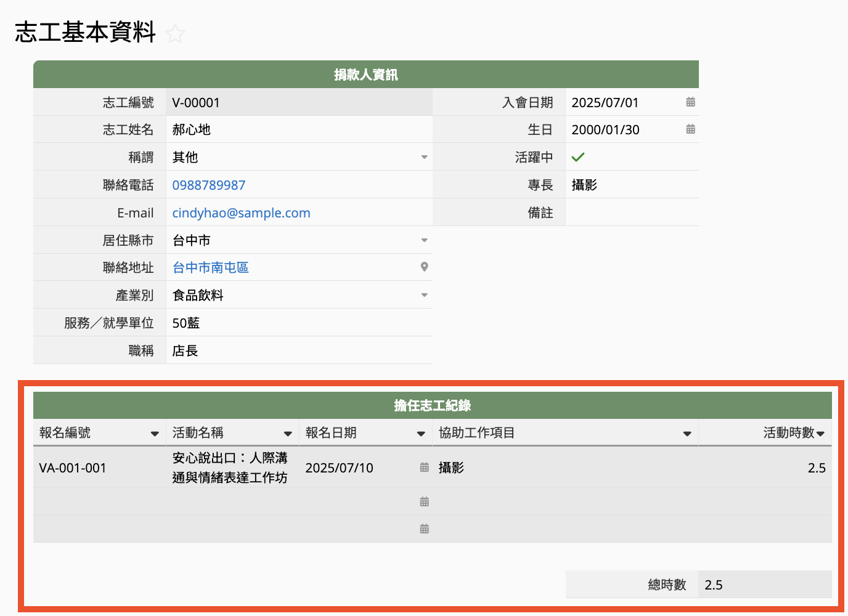The width and height of the screenshot is (848, 616).
Task: Open 報名編號 column header menu arrow
Action: [155, 434]
